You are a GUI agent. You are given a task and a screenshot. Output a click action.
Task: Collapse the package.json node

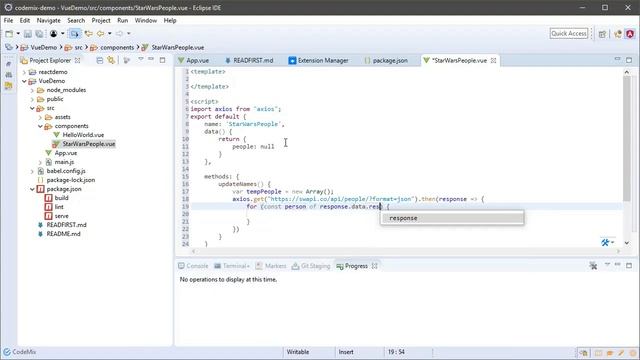click(32, 189)
